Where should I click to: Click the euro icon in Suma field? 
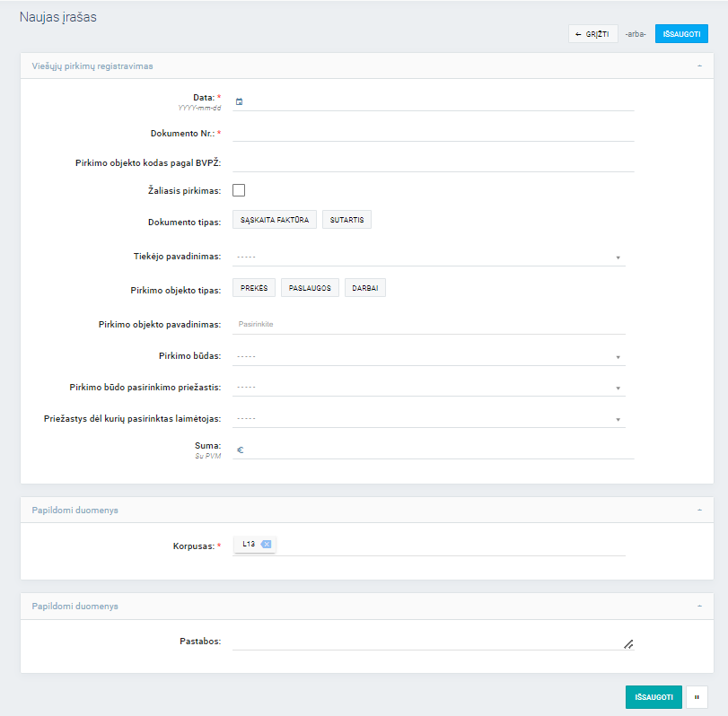tap(240, 450)
